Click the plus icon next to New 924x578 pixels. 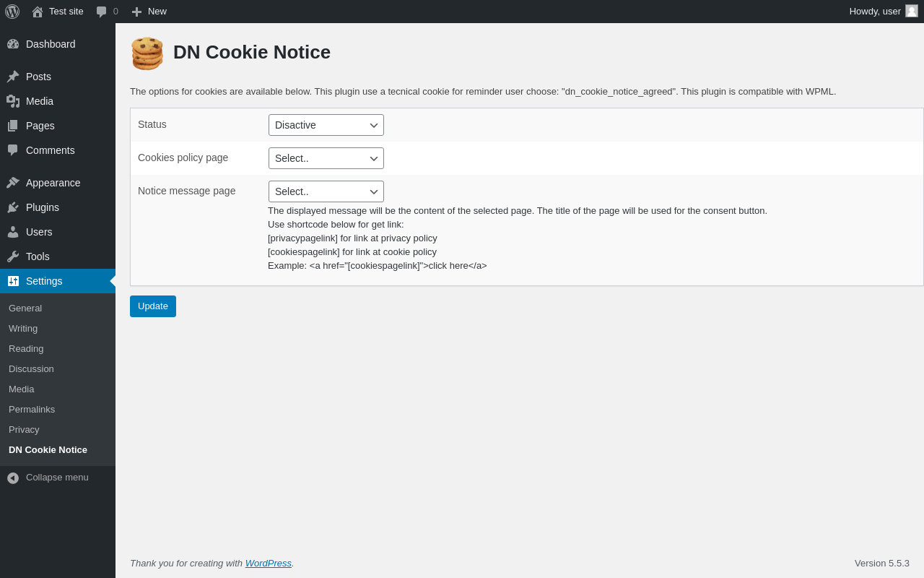point(136,12)
